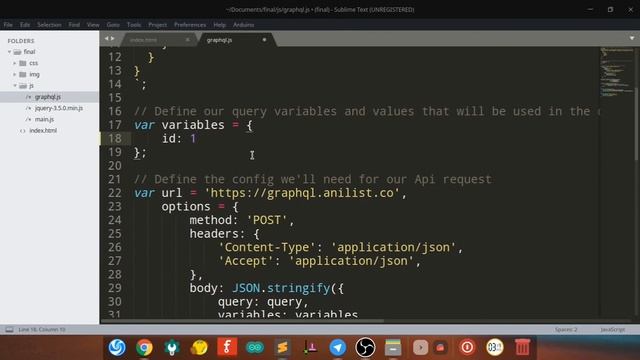
Task: Click the Sublime Text dock icon
Action: tap(282, 347)
